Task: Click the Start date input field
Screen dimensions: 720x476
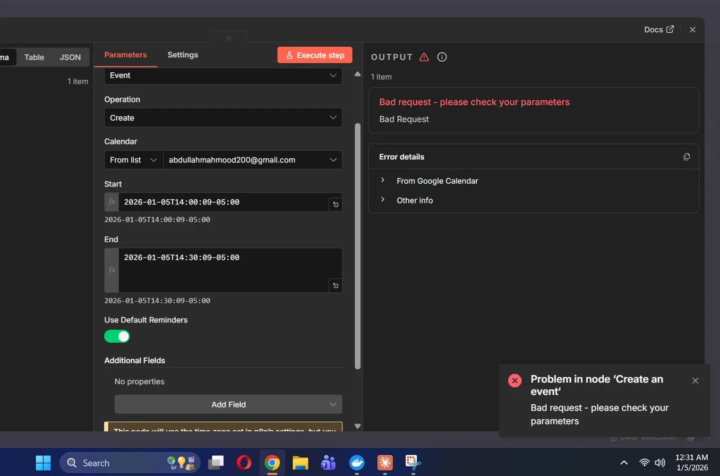Action: pos(223,202)
